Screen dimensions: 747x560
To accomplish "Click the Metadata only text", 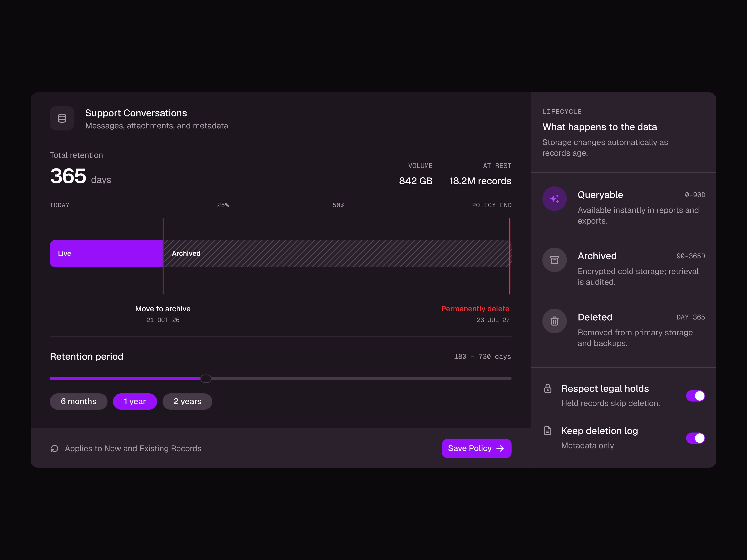I will tap(588, 446).
